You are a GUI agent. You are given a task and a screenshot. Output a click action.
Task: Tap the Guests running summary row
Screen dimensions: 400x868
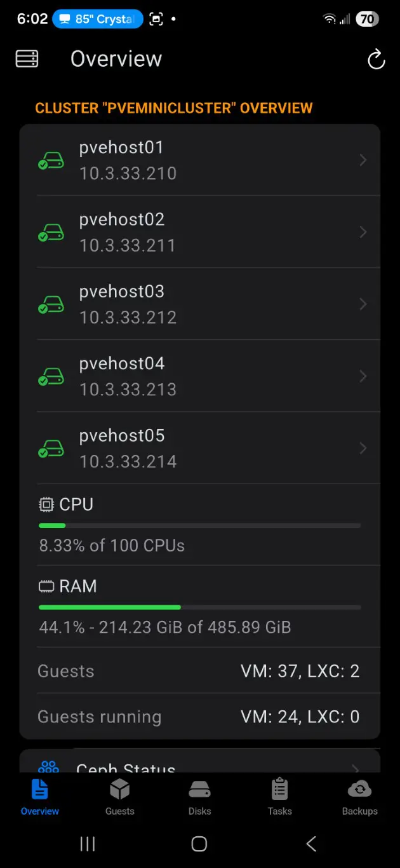click(x=199, y=717)
